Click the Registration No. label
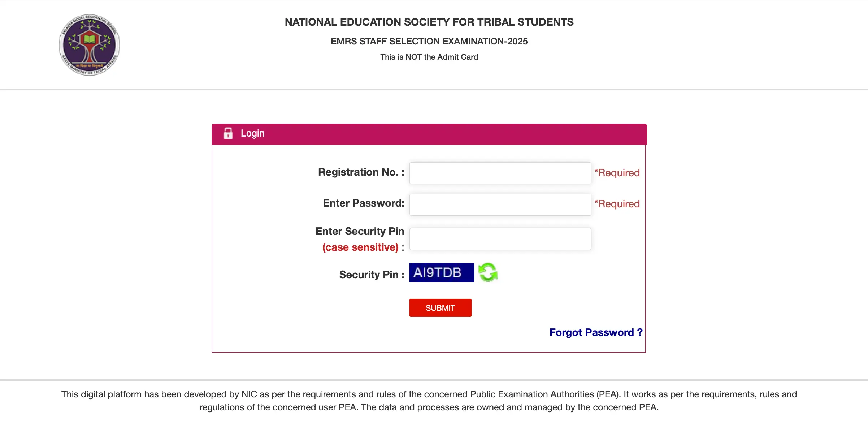868x427 pixels. [361, 172]
